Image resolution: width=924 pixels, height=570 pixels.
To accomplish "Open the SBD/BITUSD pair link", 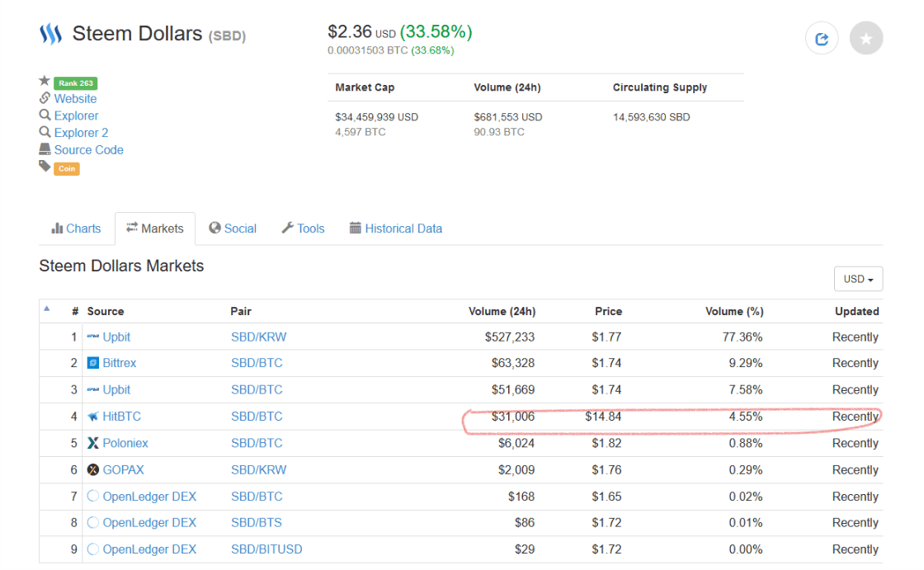I will pyautogui.click(x=266, y=549).
